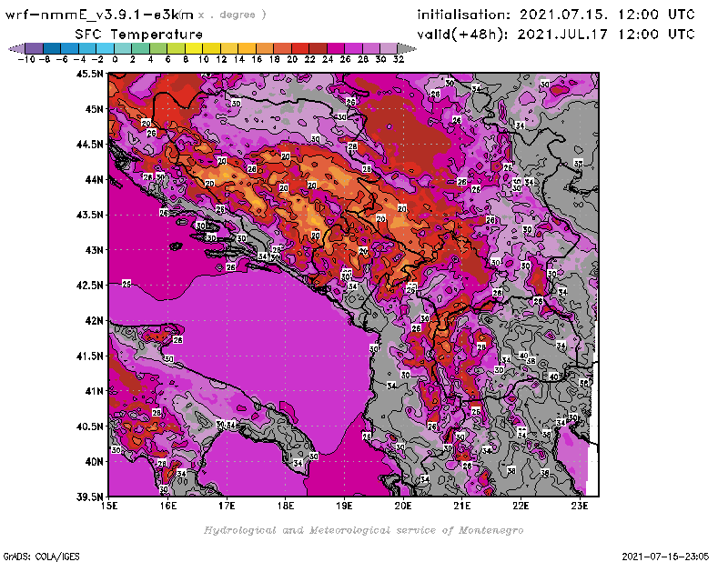The height and width of the screenshot is (562, 728).
Task: Click the 44N latitude axis label
Action: pos(94,179)
